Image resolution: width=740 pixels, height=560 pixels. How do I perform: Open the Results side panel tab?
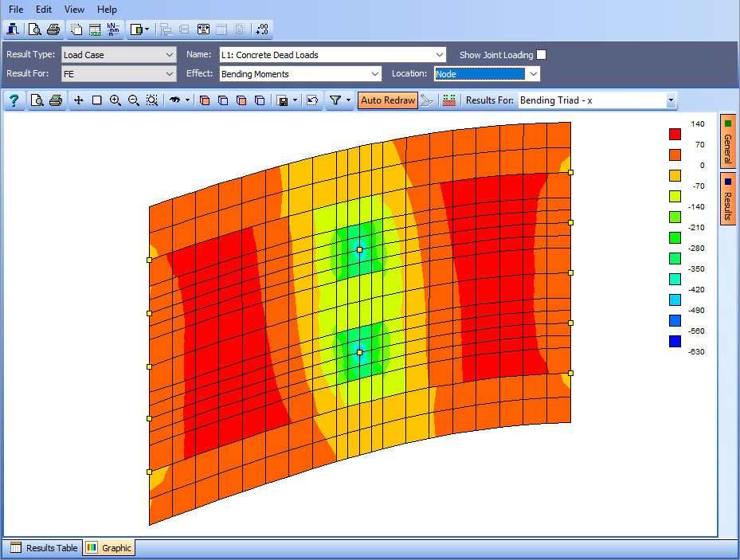click(728, 198)
